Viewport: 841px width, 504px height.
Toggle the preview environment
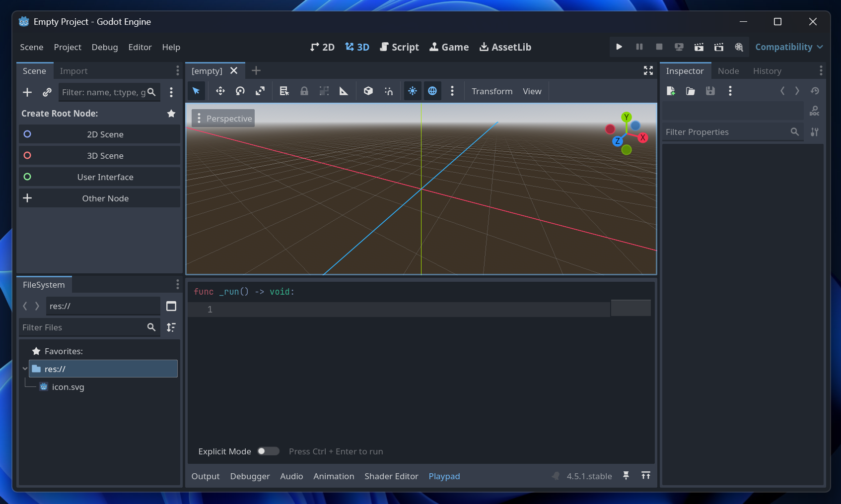[432, 91]
